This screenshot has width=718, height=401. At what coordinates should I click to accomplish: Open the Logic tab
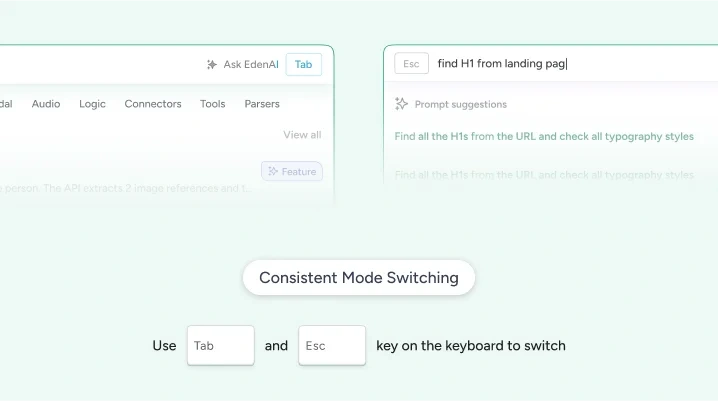[92, 104]
